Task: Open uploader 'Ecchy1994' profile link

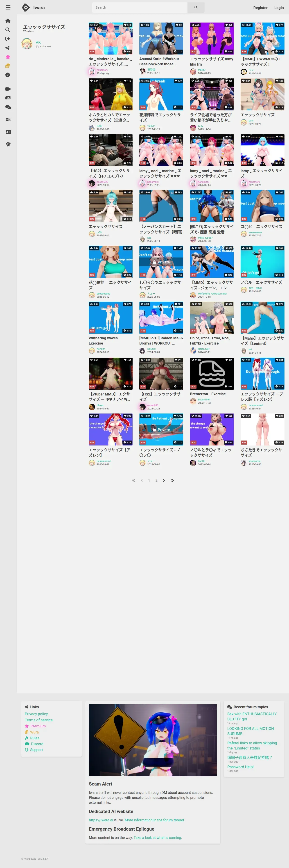Action: 204,400
